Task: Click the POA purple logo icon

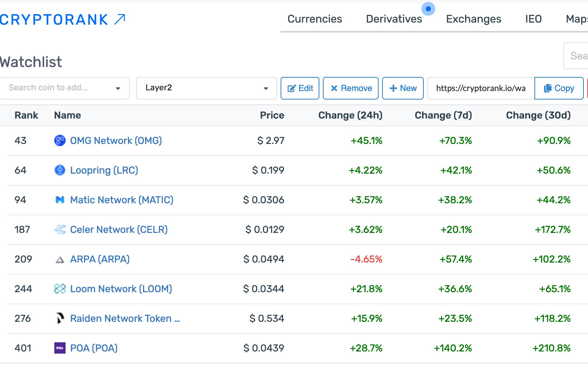Action: coord(60,348)
